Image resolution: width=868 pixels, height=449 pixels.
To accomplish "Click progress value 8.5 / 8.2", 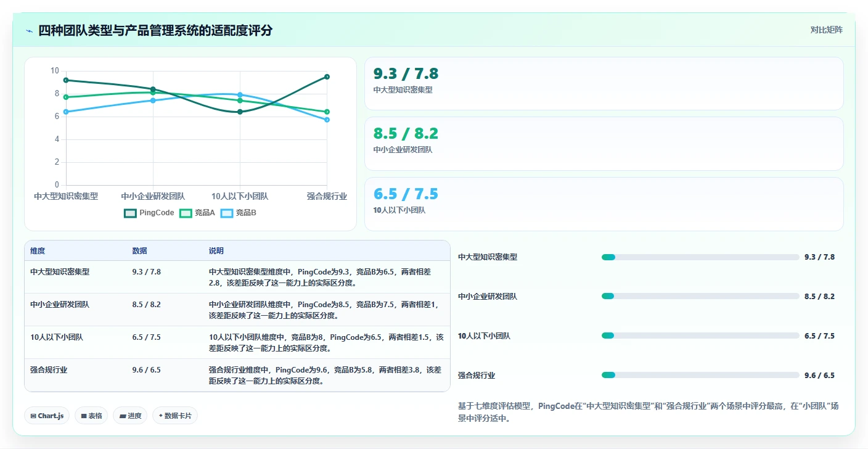I will (819, 297).
